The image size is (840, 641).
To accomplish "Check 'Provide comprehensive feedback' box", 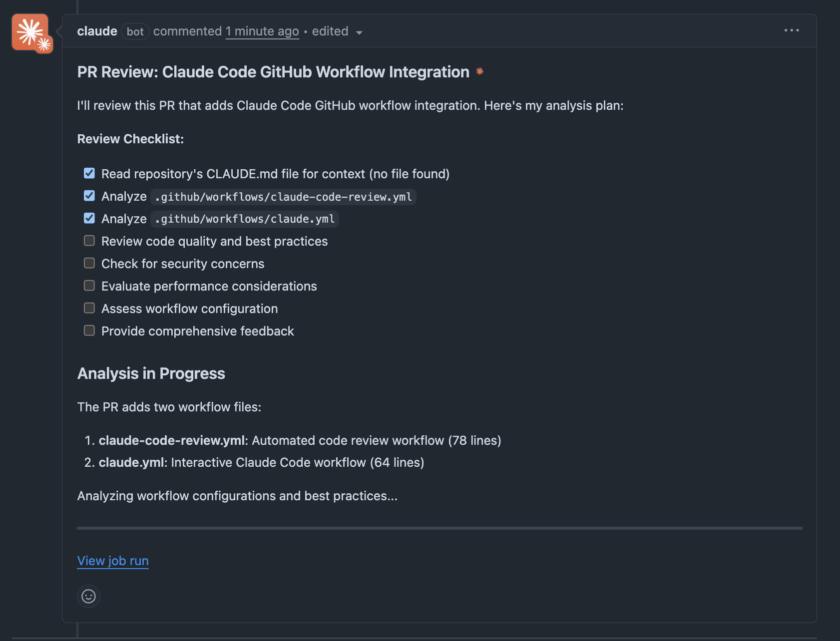I will click(x=89, y=330).
